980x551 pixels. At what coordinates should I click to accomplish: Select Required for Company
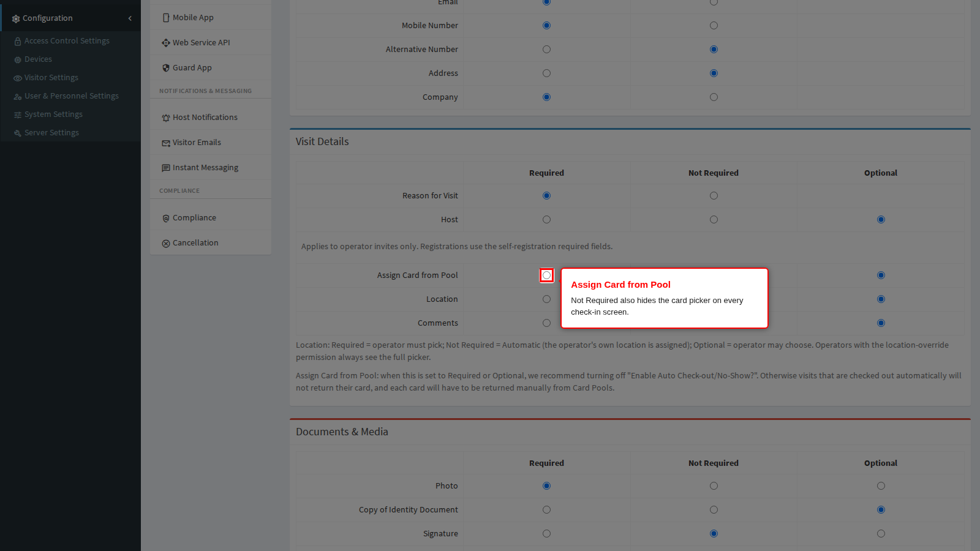546,97
